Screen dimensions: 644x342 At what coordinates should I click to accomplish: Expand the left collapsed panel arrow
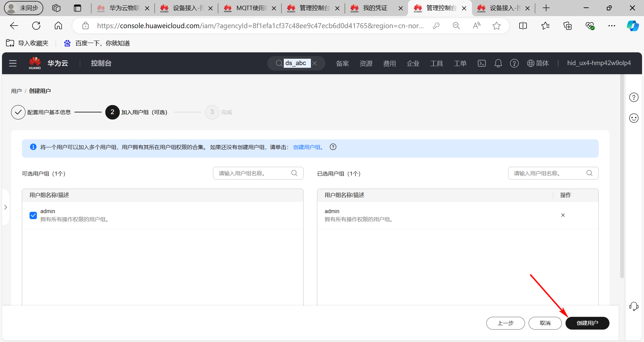click(x=5, y=207)
